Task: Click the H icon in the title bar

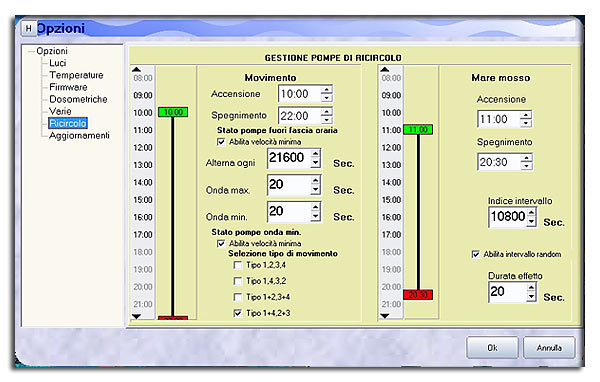Action: [28, 28]
